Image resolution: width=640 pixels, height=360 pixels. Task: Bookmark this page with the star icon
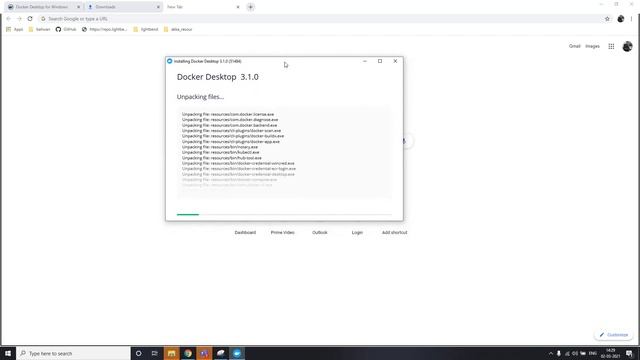tap(607, 19)
